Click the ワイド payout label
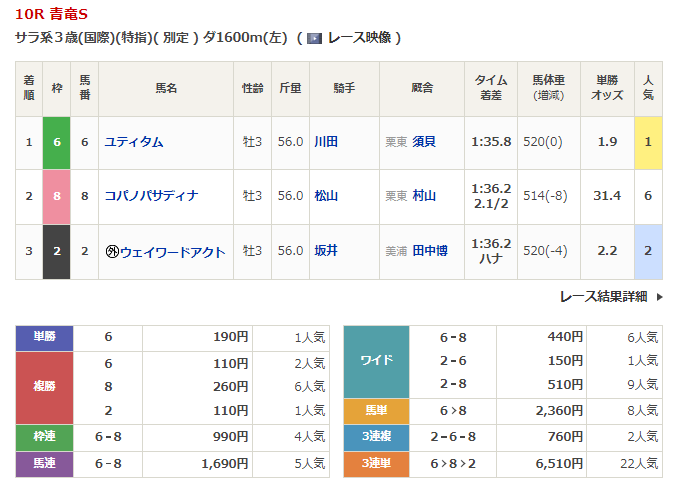 click(376, 360)
